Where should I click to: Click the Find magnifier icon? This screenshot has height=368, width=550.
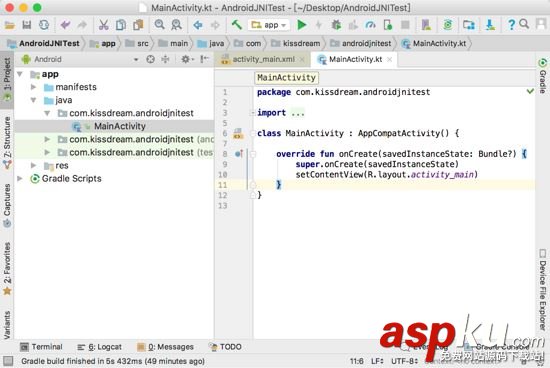[160, 25]
